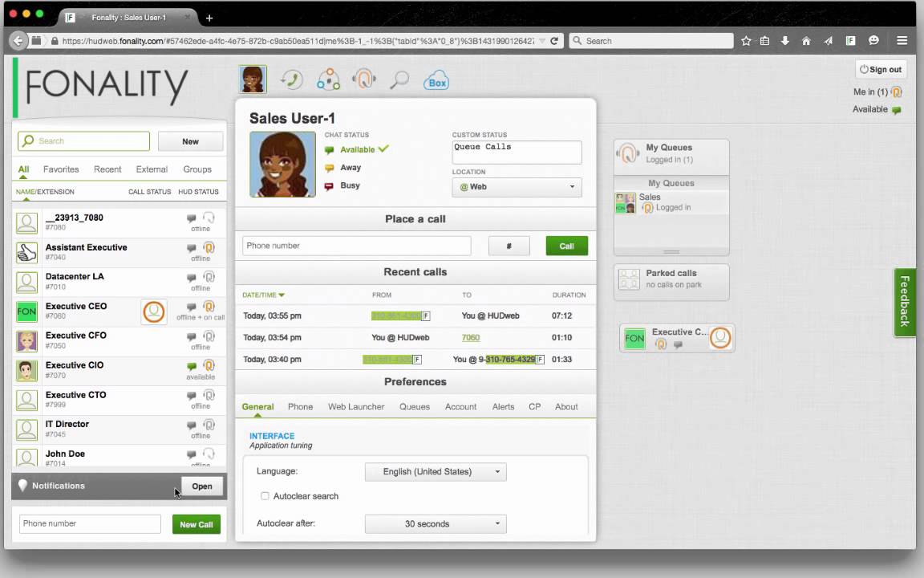The height and width of the screenshot is (578, 924).
Task: Open the Location dropdown showing @ Web
Action: (517, 187)
